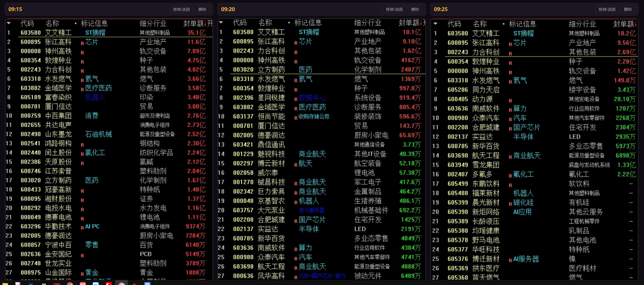Click the R marker on 星网锐捷 row
This screenshot has height=285, width=644.
point(296,99)
